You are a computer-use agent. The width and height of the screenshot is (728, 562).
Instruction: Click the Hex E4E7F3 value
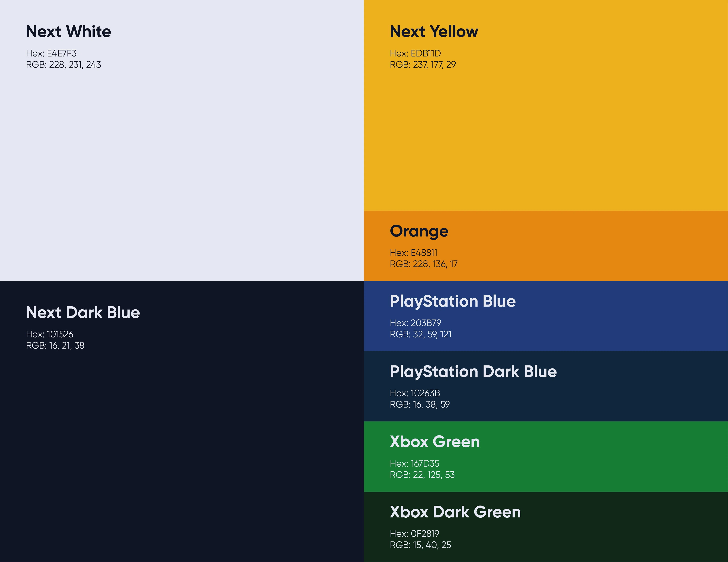pos(51,53)
